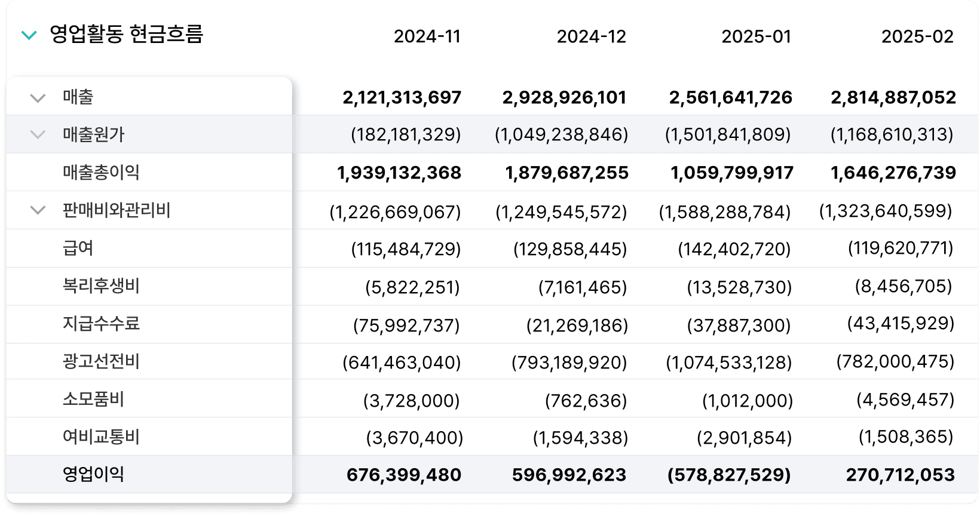
Task: Select the 매출 row label
Action: 78,97
